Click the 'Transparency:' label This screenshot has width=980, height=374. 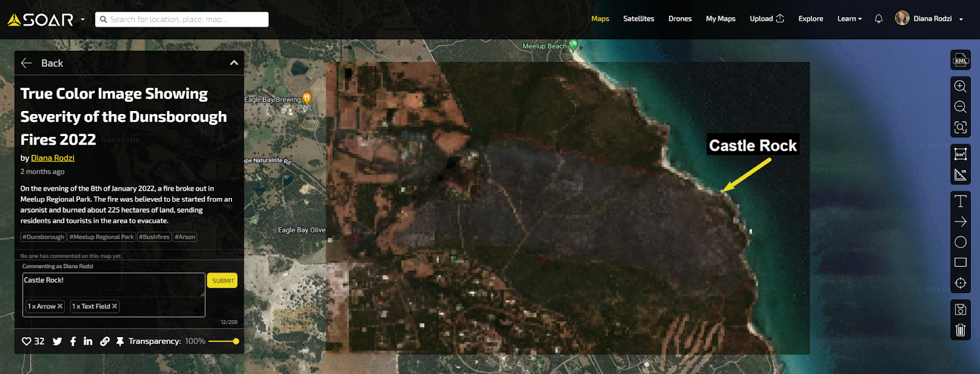pyautogui.click(x=154, y=342)
